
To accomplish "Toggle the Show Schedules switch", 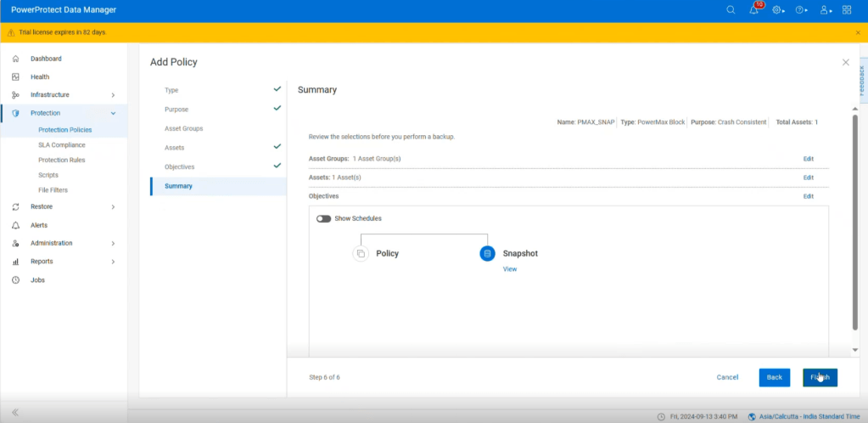I will [x=323, y=218].
